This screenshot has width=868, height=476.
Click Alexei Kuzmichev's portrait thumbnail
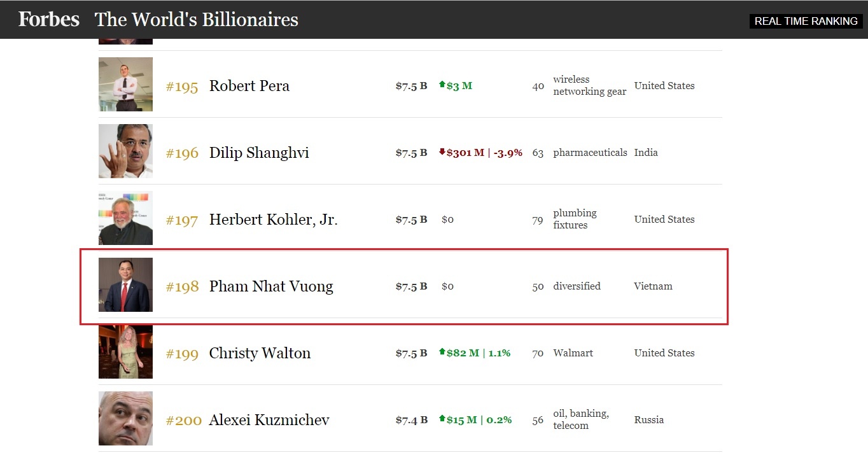point(125,418)
